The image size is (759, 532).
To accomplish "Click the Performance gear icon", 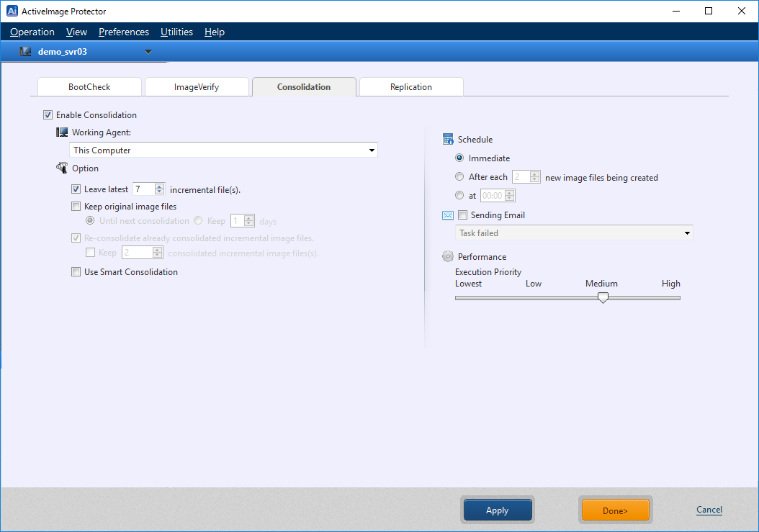I will click(448, 256).
